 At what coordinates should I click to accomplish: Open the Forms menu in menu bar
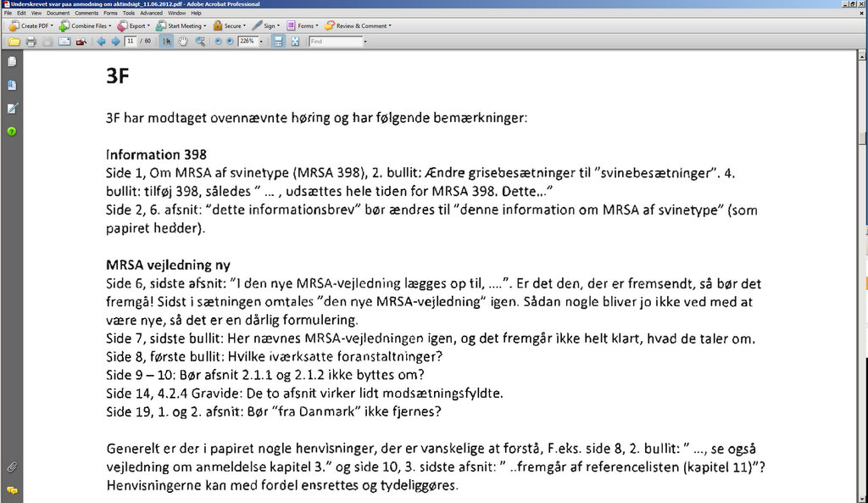[x=110, y=13]
